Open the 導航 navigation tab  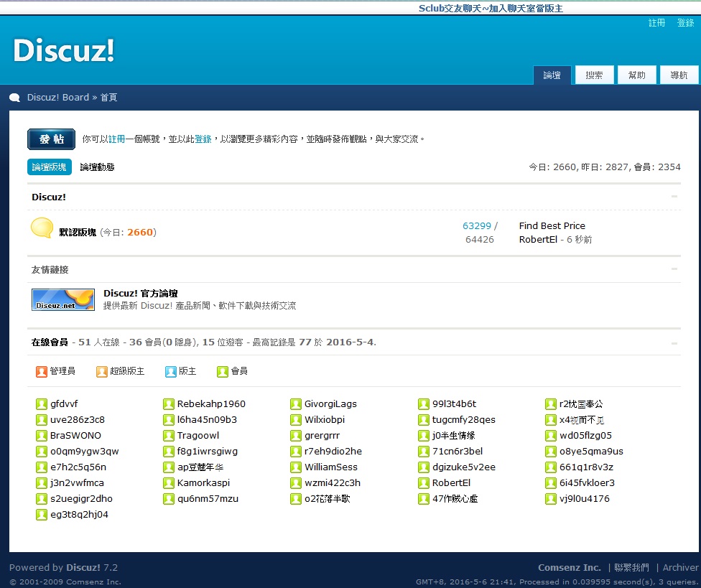(x=679, y=75)
